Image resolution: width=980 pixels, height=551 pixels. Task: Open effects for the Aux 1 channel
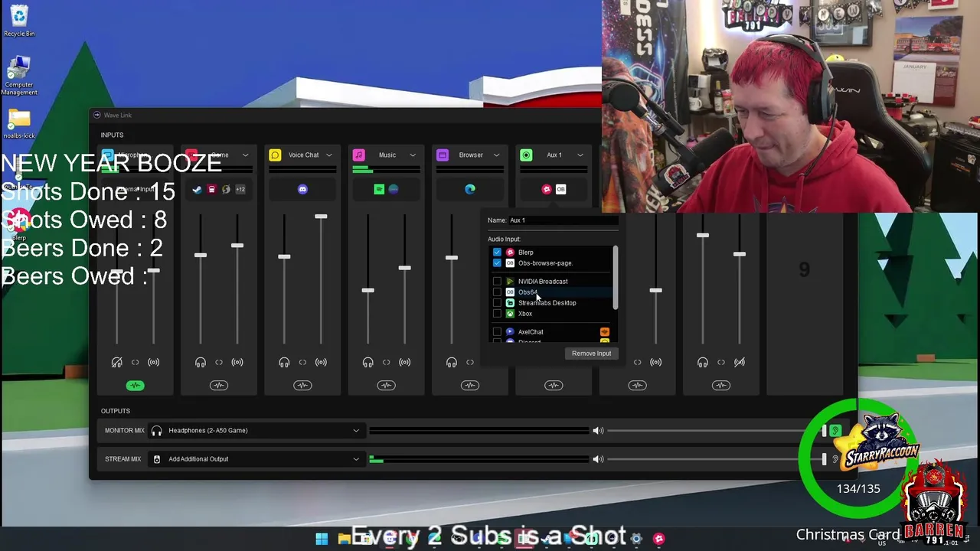[554, 386]
